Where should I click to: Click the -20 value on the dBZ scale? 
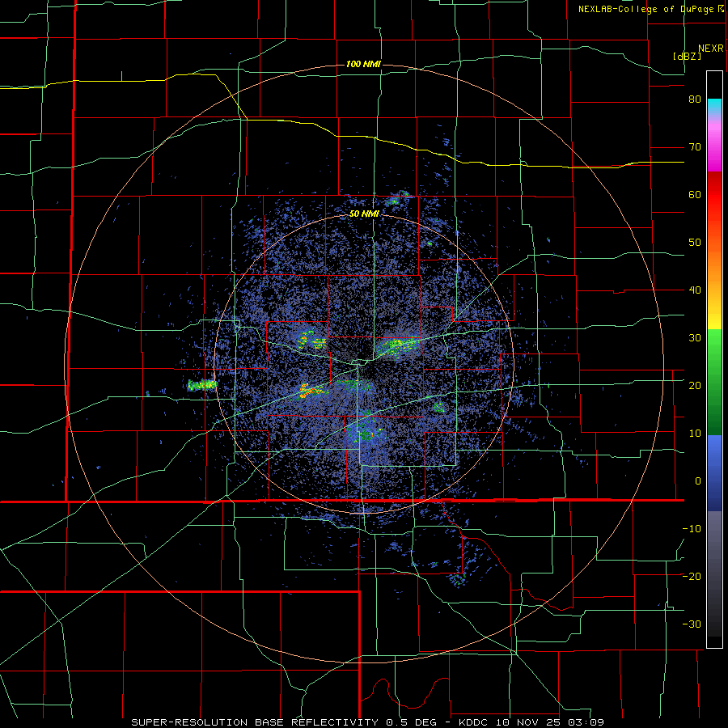click(x=692, y=577)
